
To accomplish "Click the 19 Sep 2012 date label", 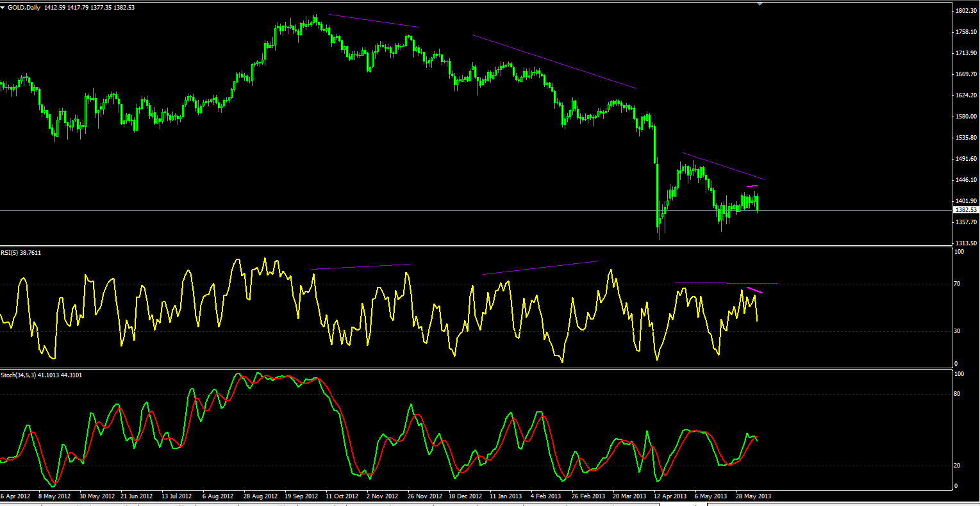I will 301,496.
